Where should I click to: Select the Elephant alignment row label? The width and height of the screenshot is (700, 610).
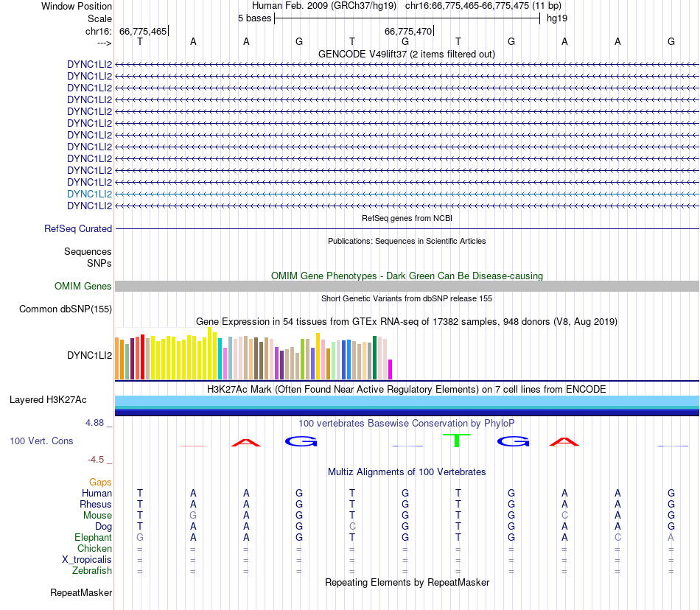(93, 537)
